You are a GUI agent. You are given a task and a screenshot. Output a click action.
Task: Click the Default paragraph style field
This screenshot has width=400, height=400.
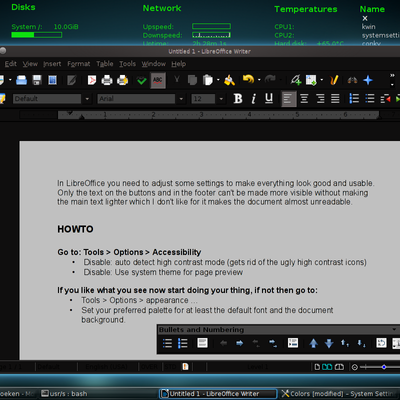47,99
